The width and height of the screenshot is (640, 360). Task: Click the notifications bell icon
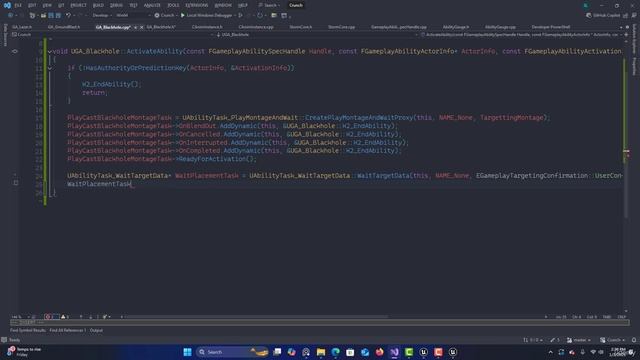pyautogui.click(x=634, y=340)
